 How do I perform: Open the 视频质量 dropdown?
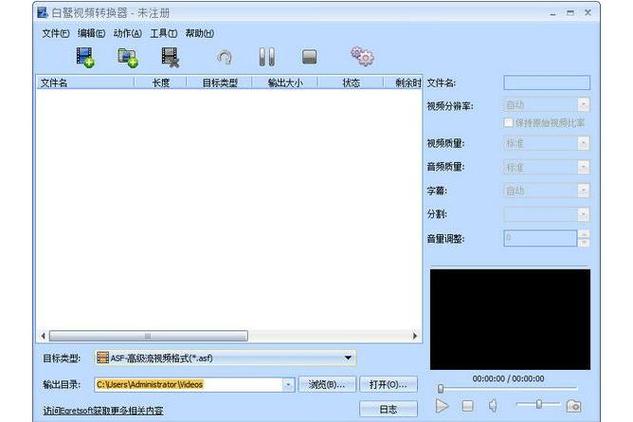point(583,143)
